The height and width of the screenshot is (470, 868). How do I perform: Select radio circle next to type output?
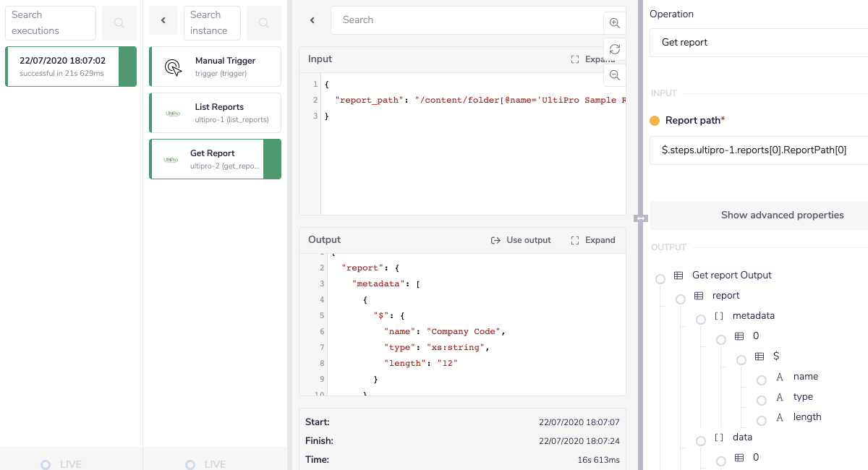(762, 401)
